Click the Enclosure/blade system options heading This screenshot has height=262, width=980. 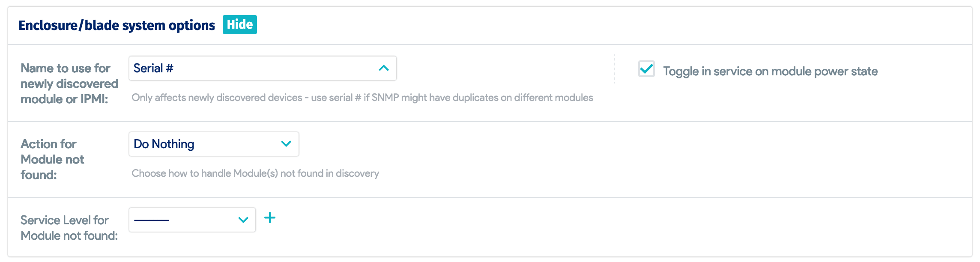point(117,25)
